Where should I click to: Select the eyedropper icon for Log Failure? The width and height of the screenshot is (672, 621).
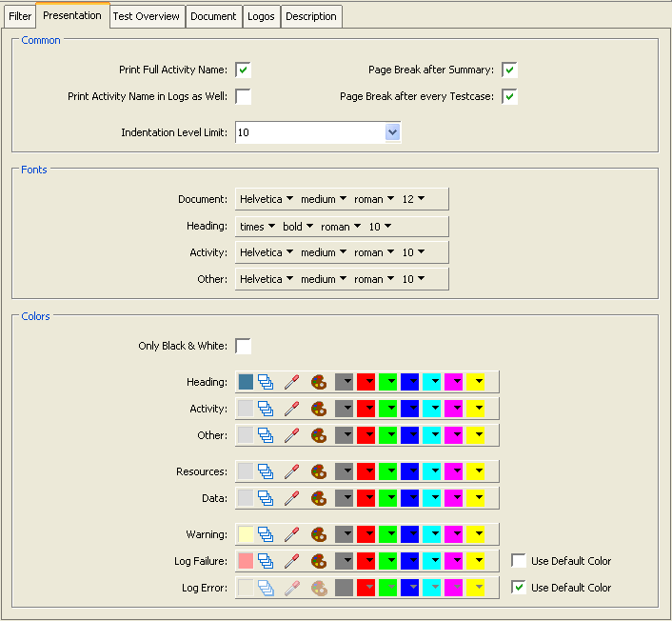tap(292, 561)
